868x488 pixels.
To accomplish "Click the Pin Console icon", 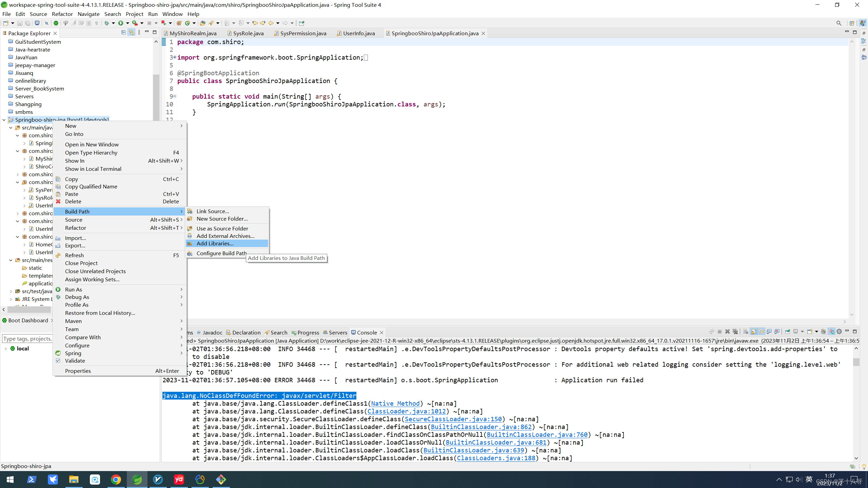I will click(787, 331).
